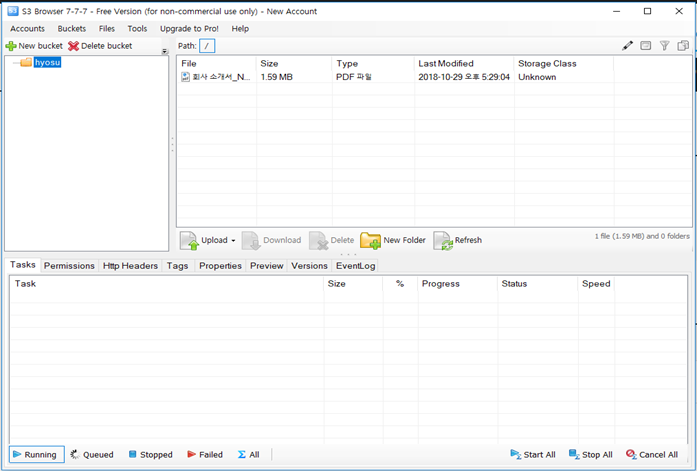Click the Delete bucket button
The image size is (697, 471).
[x=100, y=46]
